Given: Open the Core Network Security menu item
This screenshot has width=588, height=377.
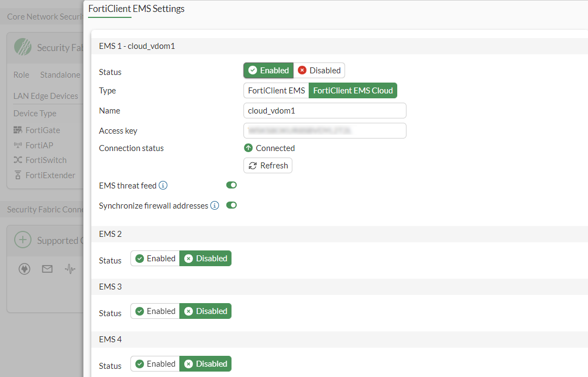Looking at the screenshot, I should pyautogui.click(x=38, y=16).
